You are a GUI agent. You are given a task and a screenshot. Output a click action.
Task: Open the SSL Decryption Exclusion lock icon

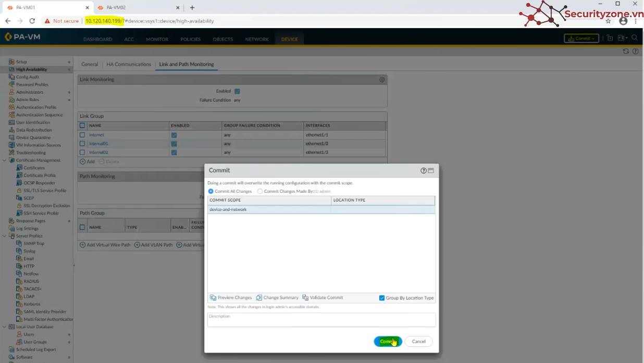(x=19, y=206)
